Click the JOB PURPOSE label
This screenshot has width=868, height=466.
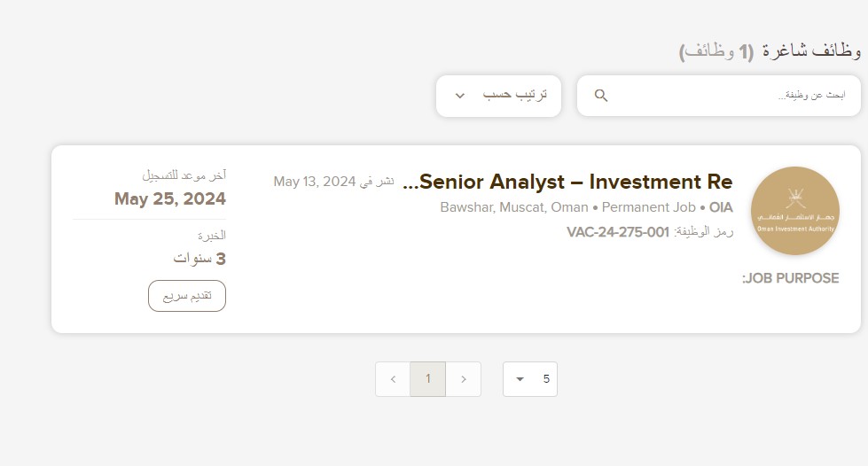pyautogui.click(x=791, y=278)
